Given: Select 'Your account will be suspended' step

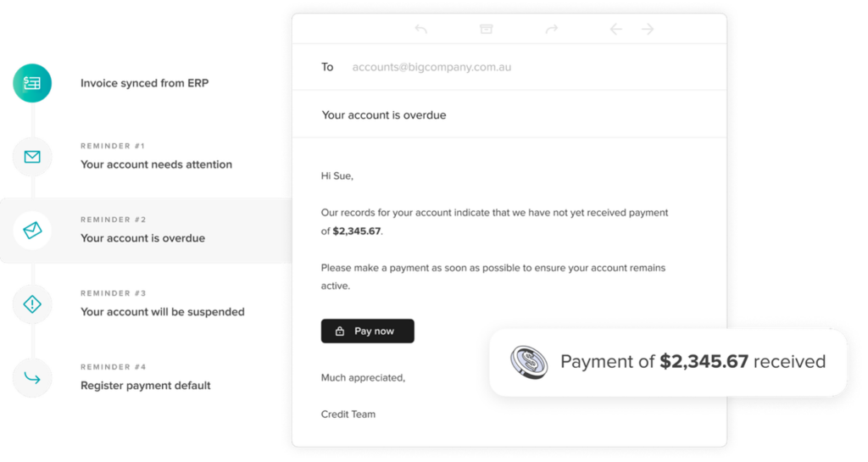Looking at the screenshot, I should point(163,312).
